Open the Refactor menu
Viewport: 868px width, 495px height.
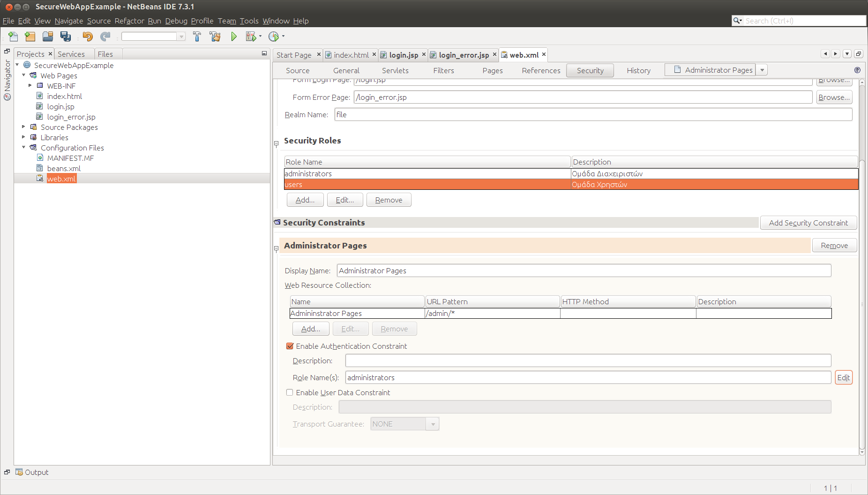pos(129,21)
